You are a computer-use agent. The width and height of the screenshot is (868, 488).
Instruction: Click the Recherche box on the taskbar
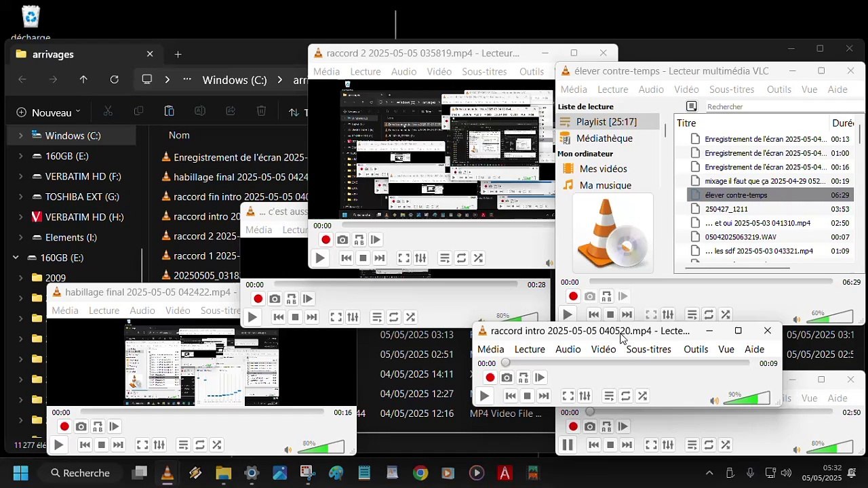point(81,473)
